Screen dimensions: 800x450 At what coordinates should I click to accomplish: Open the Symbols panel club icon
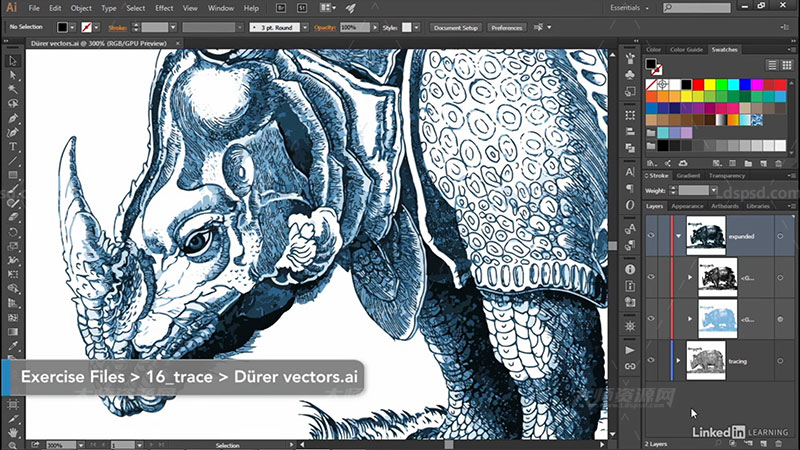point(630,75)
